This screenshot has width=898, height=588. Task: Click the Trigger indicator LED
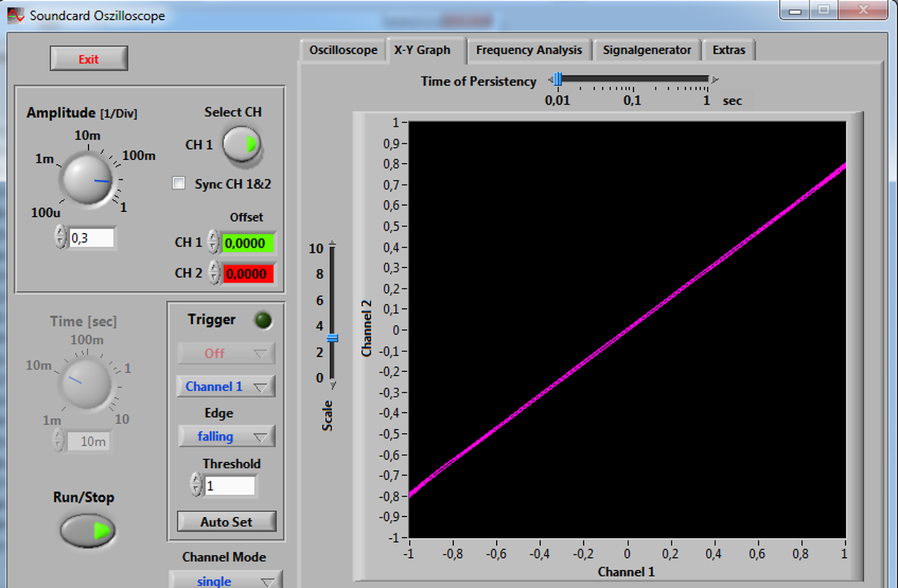263,320
